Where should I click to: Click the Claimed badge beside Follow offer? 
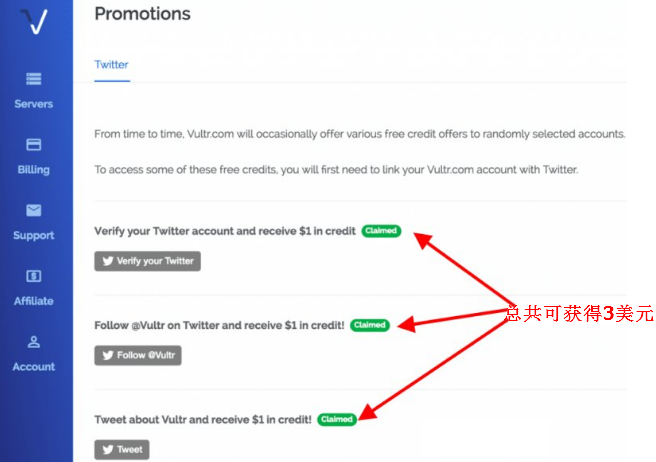(x=369, y=325)
